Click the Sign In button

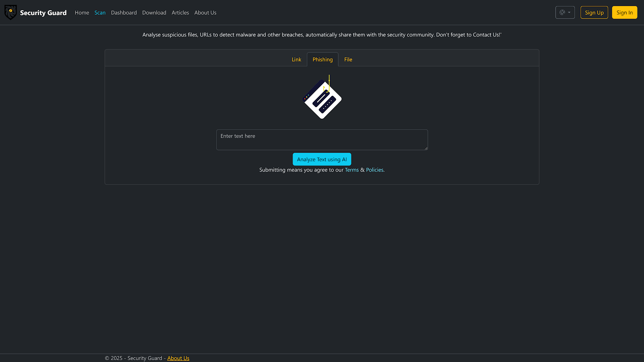[624, 12]
